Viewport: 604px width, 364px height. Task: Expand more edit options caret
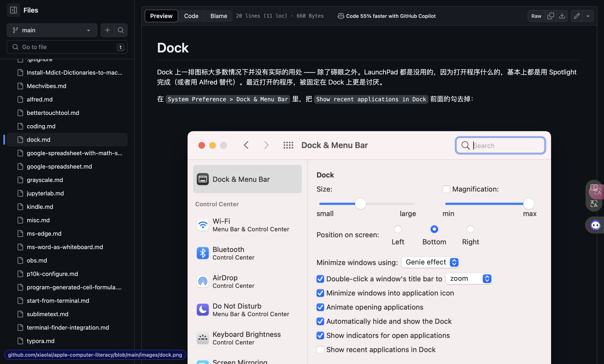click(x=588, y=16)
